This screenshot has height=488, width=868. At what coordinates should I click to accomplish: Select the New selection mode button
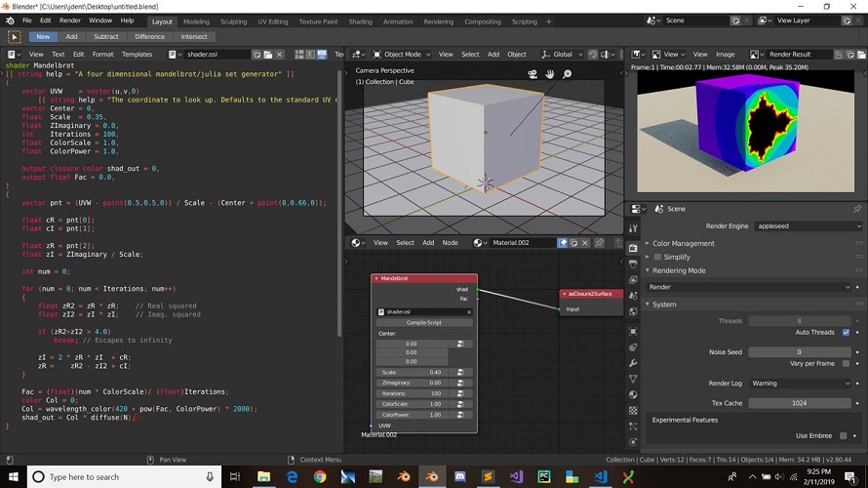(43, 36)
